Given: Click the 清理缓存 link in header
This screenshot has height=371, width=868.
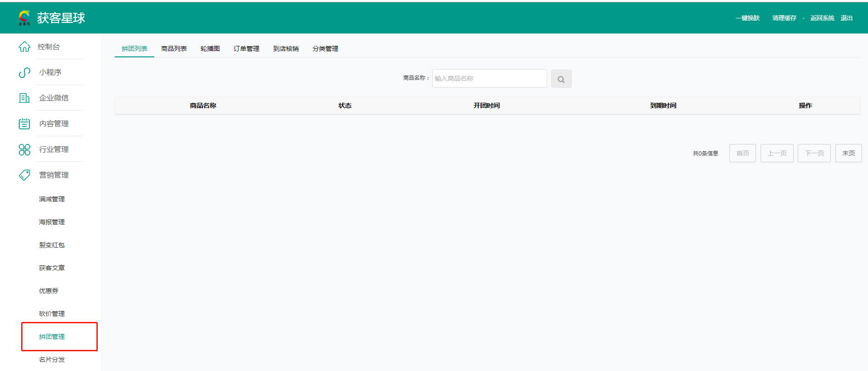Looking at the screenshot, I should tap(784, 18).
